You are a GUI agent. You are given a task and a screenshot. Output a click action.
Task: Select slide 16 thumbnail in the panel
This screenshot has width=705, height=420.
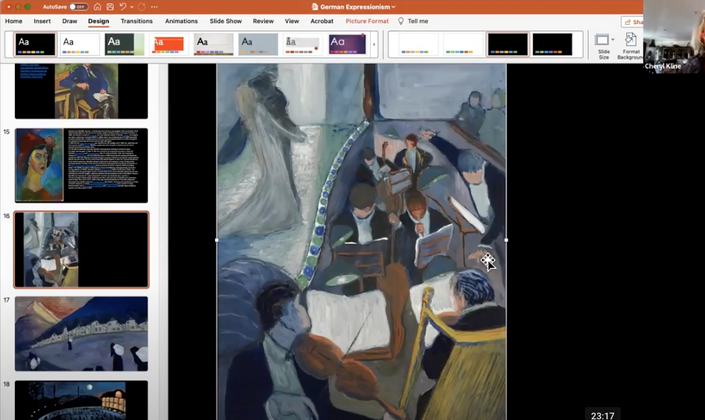(81, 250)
